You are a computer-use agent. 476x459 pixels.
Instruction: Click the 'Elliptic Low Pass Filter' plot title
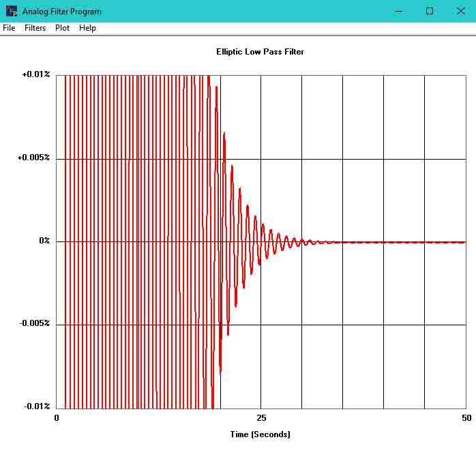260,52
